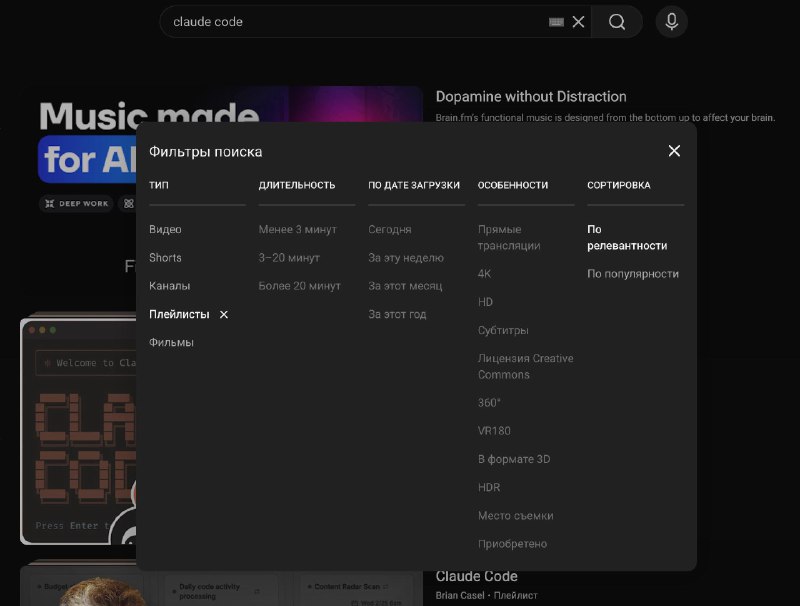Open the on-screen keyboard icon in search

(x=556, y=22)
